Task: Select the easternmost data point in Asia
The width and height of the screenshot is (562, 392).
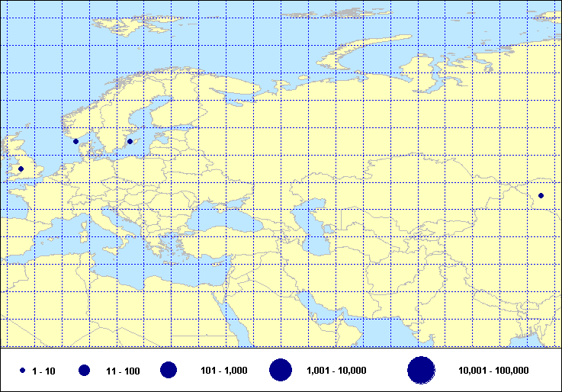Action: [541, 196]
